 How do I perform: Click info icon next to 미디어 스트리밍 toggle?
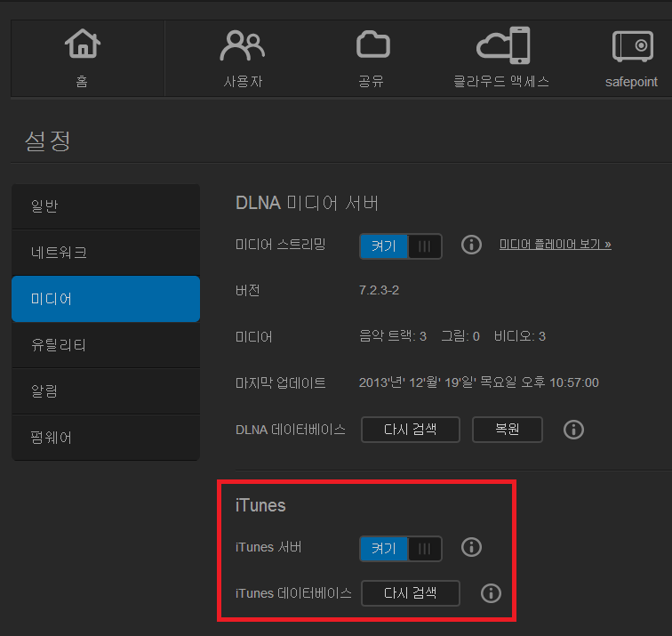coord(472,245)
